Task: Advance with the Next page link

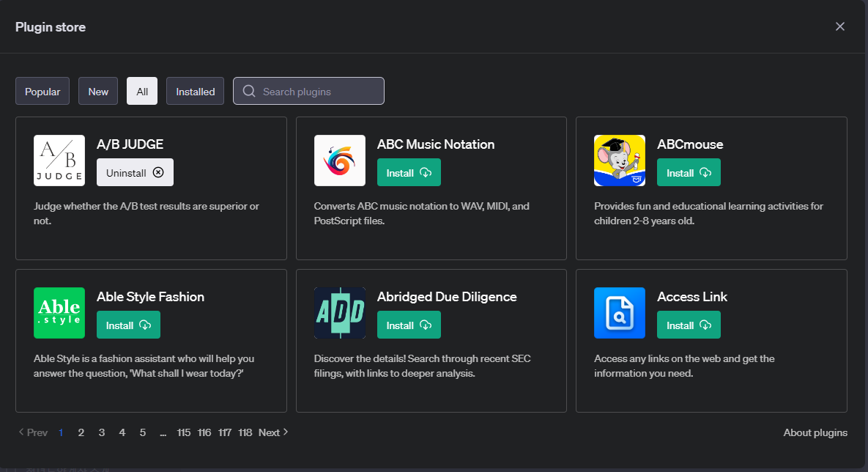Action: (x=273, y=432)
